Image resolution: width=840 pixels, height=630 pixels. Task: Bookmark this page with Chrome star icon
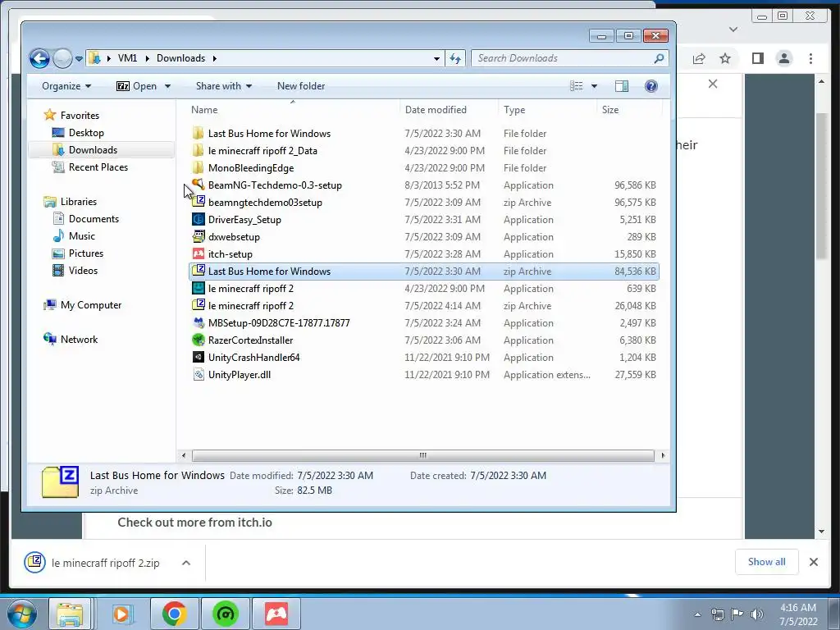725,58
